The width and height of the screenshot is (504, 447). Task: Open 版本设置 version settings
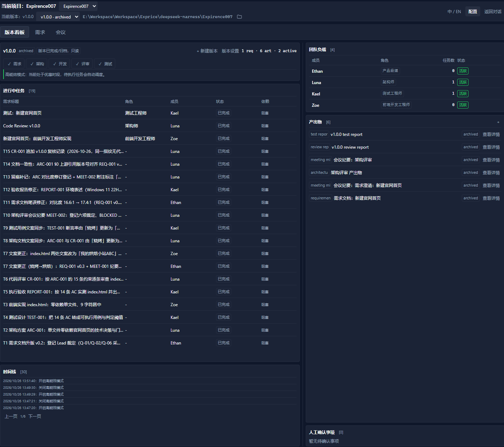point(230,51)
